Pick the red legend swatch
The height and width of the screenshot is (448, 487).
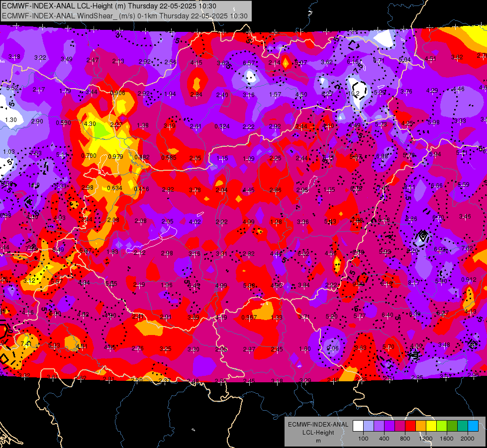(410, 426)
